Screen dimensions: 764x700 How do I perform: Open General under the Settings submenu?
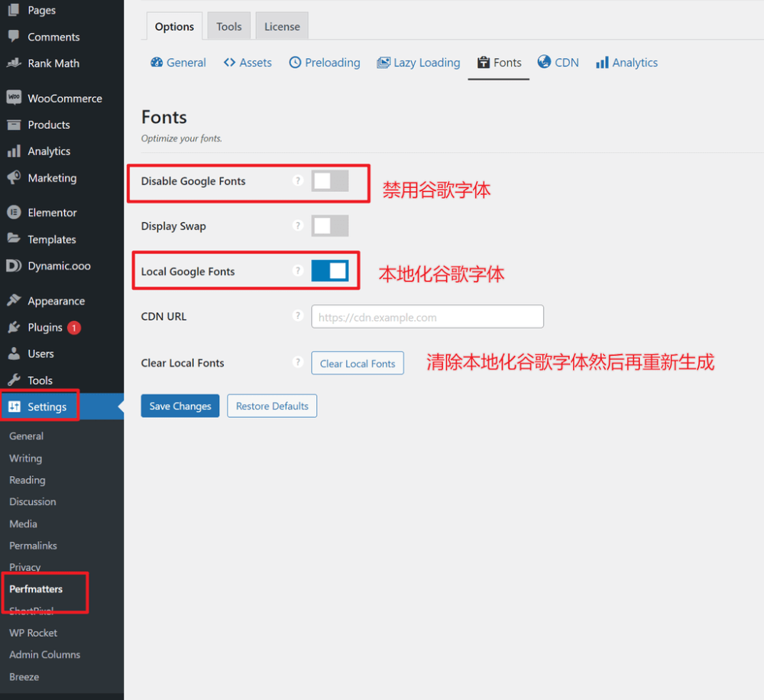(x=26, y=436)
